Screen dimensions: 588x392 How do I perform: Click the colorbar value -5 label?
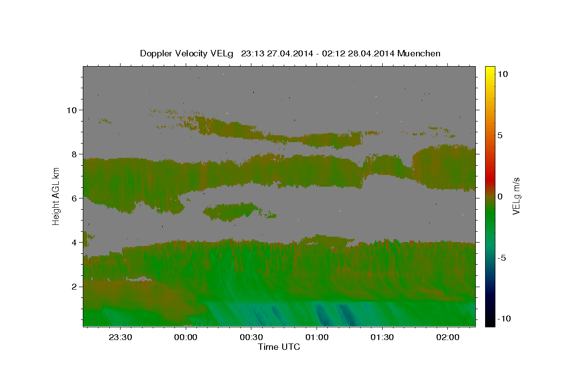[501, 258]
